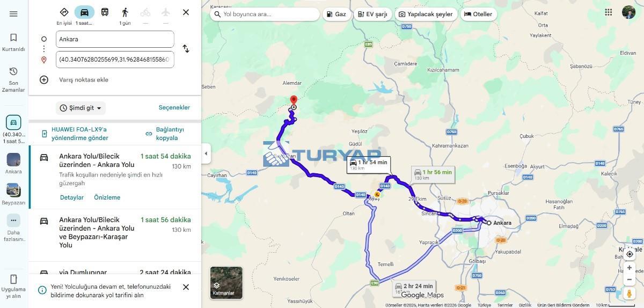Open the hamburger main menu
The width and height of the screenshot is (644, 308).
13,14
